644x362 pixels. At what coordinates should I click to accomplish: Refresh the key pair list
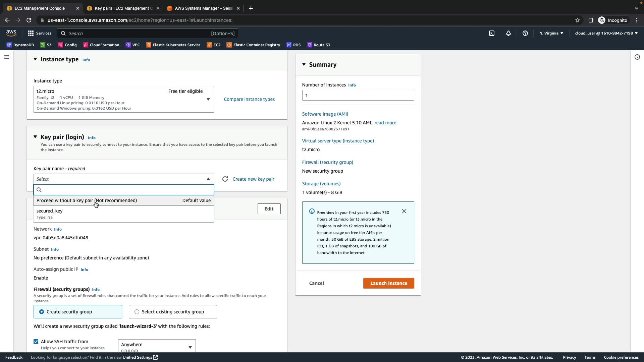[225, 179]
